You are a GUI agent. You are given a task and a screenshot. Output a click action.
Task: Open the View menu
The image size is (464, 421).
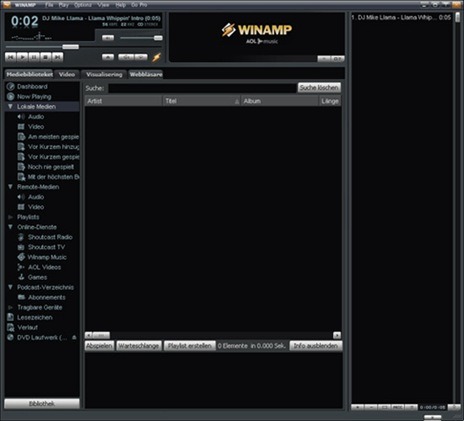[x=103, y=5]
